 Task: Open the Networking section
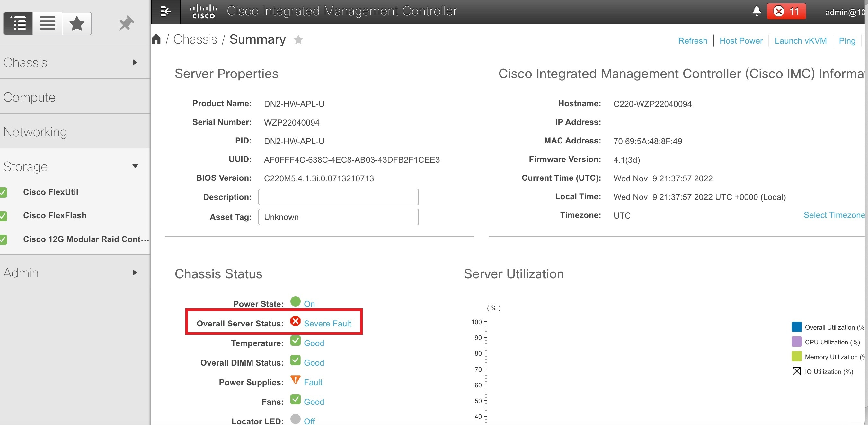35,132
